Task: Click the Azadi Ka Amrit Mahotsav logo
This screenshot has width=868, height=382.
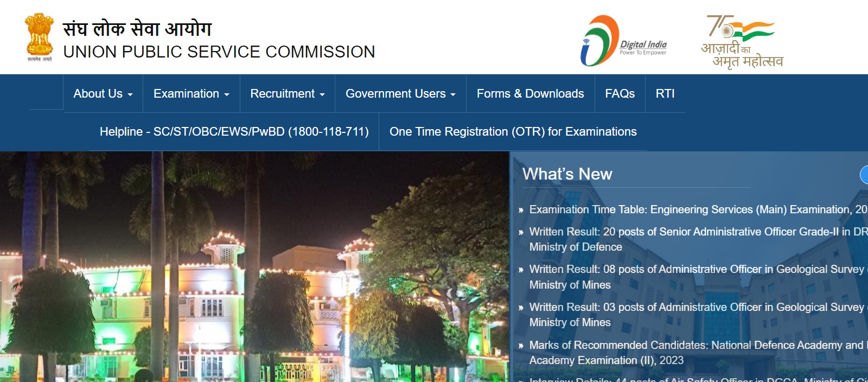Action: click(742, 42)
